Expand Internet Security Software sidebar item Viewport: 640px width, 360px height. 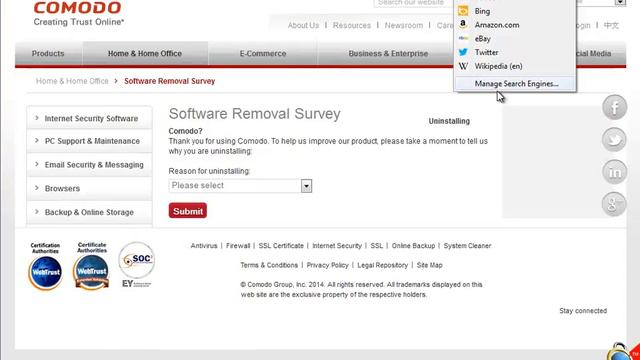[x=89, y=118]
